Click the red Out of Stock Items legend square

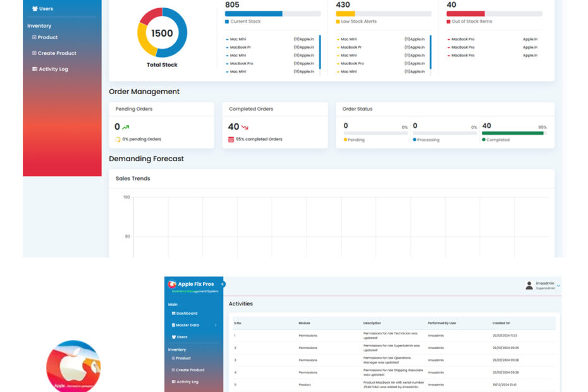(x=448, y=21)
